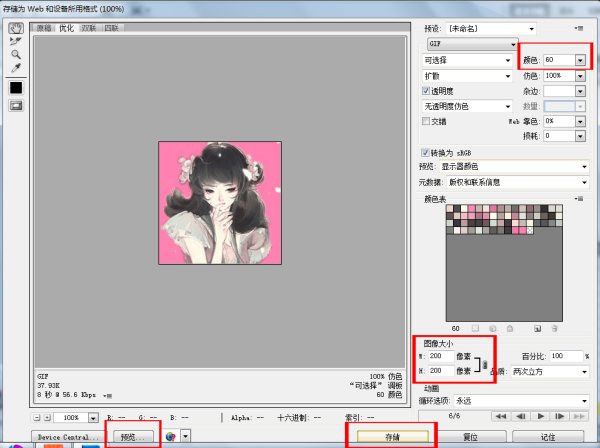Viewport: 600px width, 448px height.
Task: Open the 循环选项 永远 dropdown
Action: [521, 401]
